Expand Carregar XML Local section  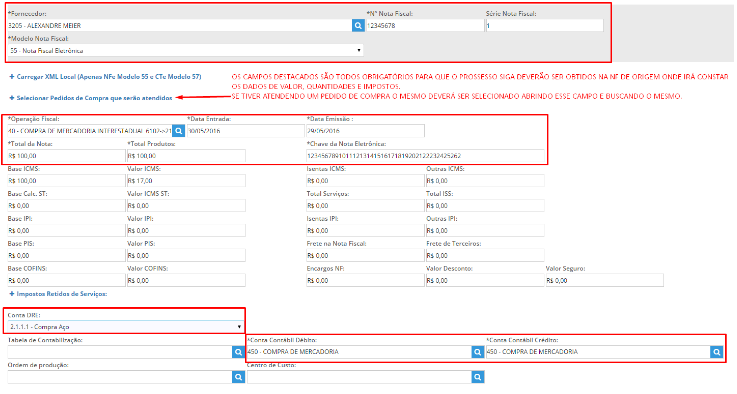point(105,77)
